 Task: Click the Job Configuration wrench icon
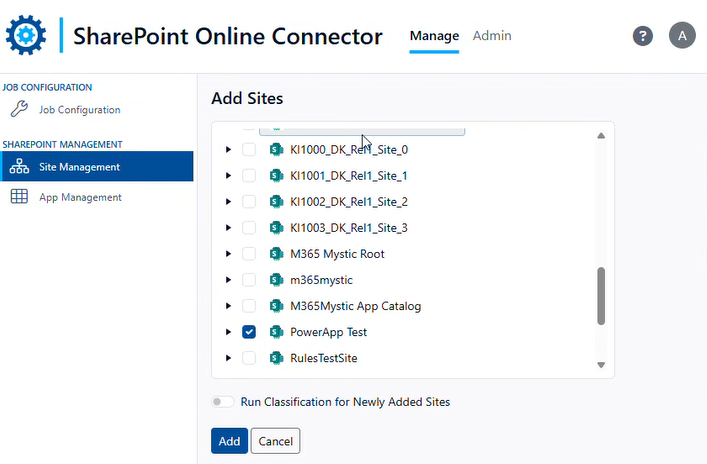19,110
